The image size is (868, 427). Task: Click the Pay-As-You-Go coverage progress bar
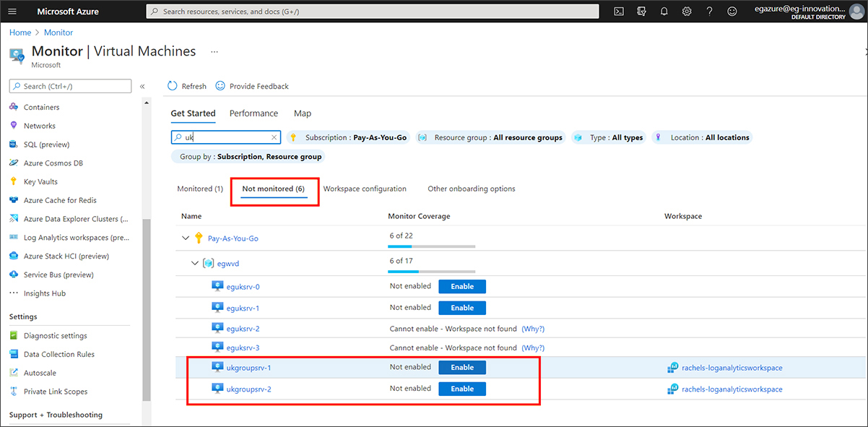point(431,246)
